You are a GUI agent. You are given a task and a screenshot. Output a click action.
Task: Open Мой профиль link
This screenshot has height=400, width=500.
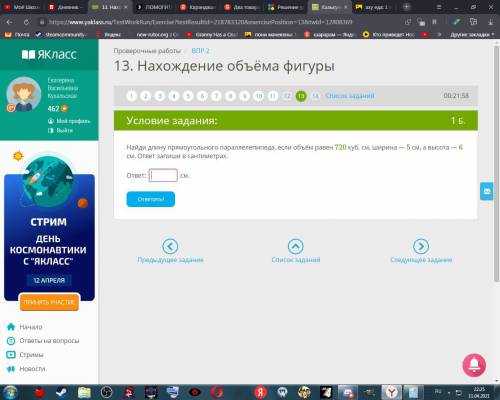pyautogui.click(x=69, y=121)
